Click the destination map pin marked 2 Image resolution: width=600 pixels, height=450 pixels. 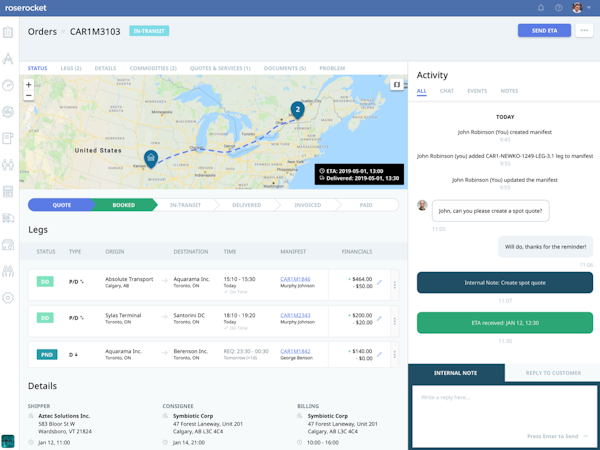[297, 109]
